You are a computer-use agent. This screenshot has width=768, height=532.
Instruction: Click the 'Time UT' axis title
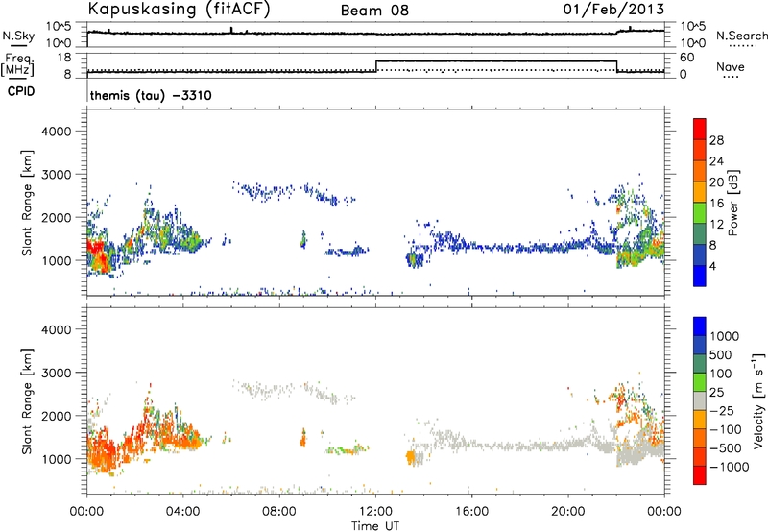[375, 526]
